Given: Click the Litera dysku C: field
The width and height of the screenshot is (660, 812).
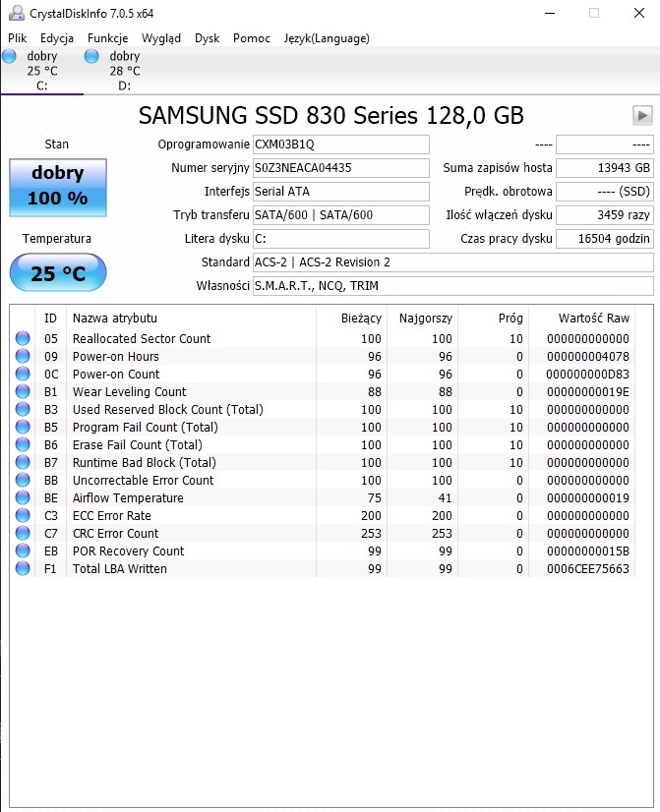Looking at the screenshot, I should click(x=341, y=239).
